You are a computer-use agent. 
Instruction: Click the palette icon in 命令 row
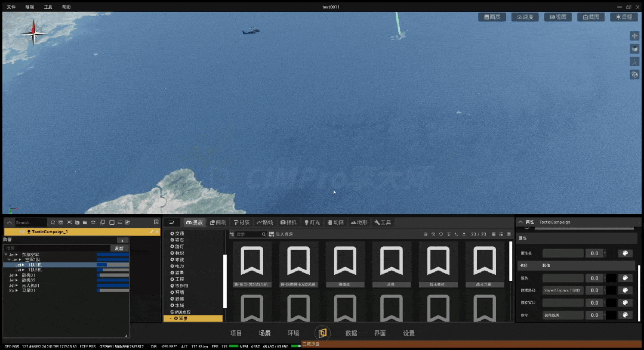625,315
